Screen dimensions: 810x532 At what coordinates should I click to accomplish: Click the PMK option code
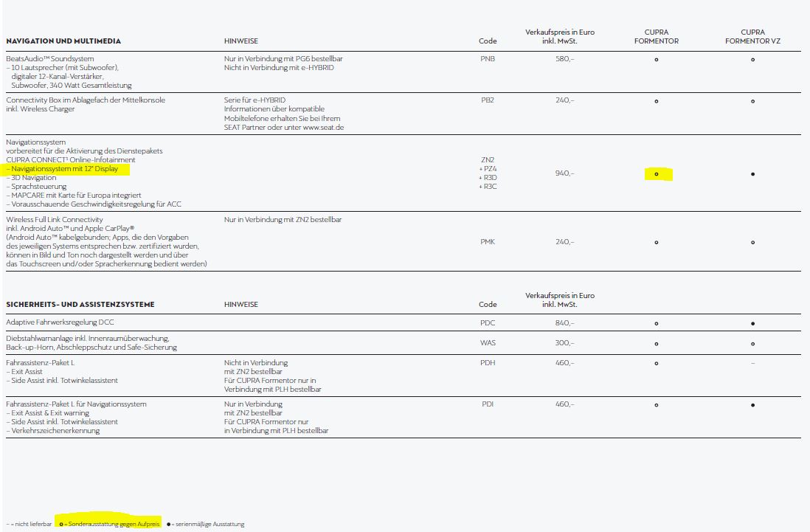tap(488, 241)
